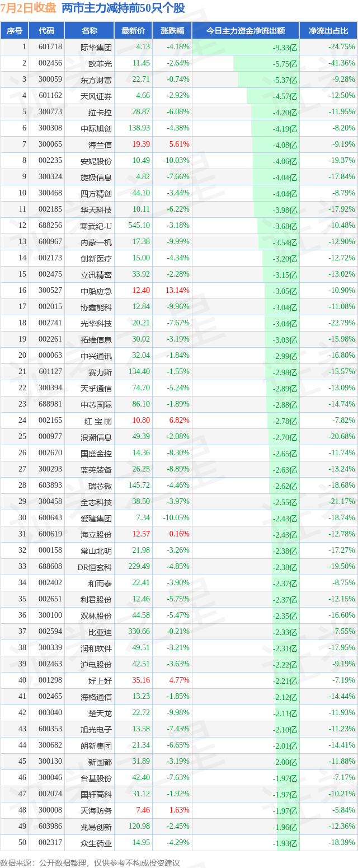This screenshot has width=358, height=868.
Task: Click stock name 天海防务
Action: point(96,810)
